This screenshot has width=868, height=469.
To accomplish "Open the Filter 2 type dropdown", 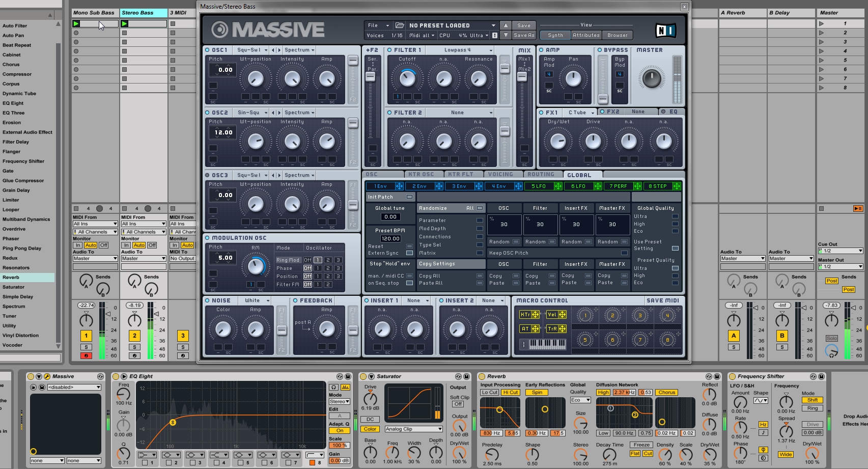I will (x=461, y=113).
